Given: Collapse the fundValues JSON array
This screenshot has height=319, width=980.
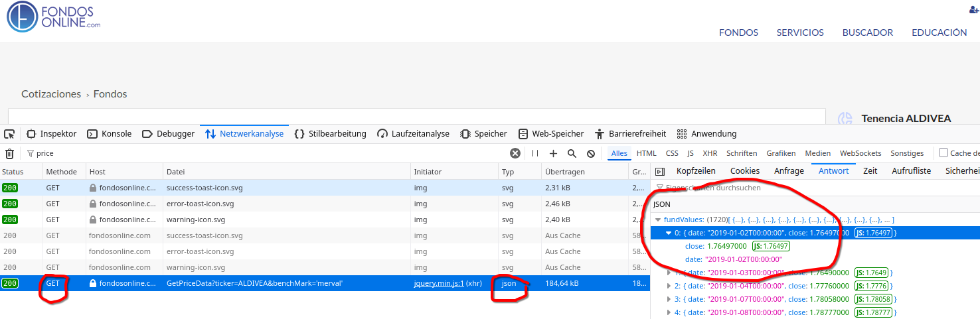Looking at the screenshot, I should [658, 220].
